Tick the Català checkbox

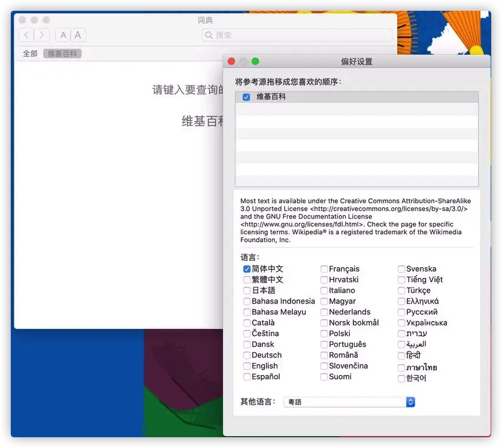247,323
